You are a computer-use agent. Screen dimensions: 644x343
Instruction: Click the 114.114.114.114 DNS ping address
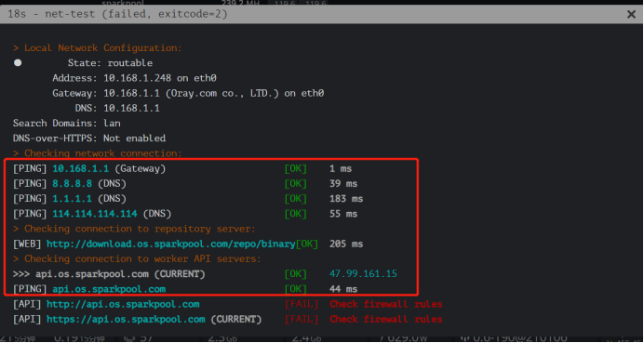(x=95, y=214)
